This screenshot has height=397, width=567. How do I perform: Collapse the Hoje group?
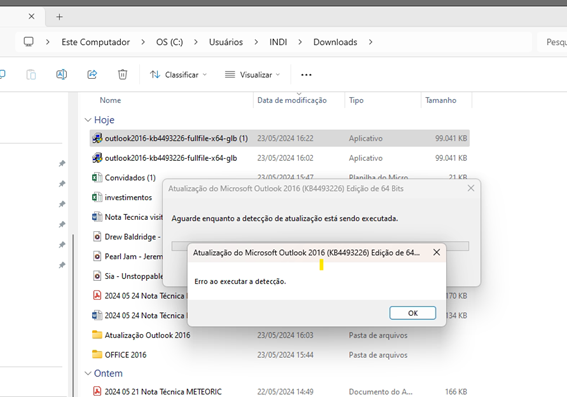click(x=88, y=120)
